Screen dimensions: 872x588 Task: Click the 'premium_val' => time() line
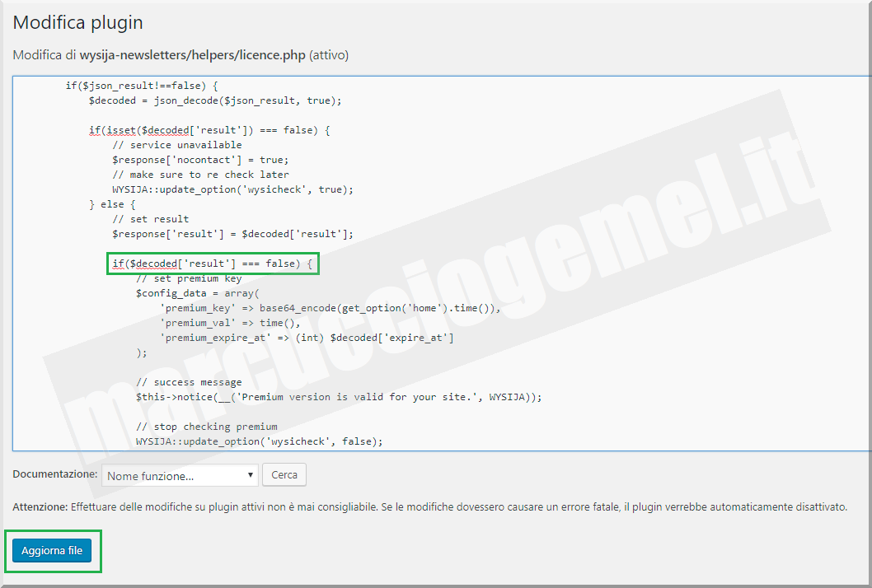click(230, 323)
